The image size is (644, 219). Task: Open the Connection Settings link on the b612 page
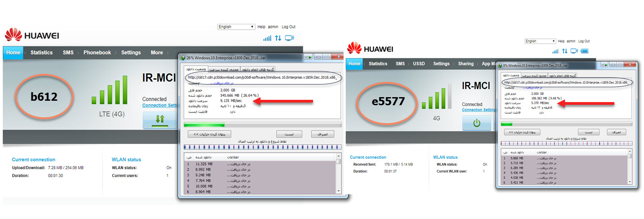pyautogui.click(x=160, y=105)
